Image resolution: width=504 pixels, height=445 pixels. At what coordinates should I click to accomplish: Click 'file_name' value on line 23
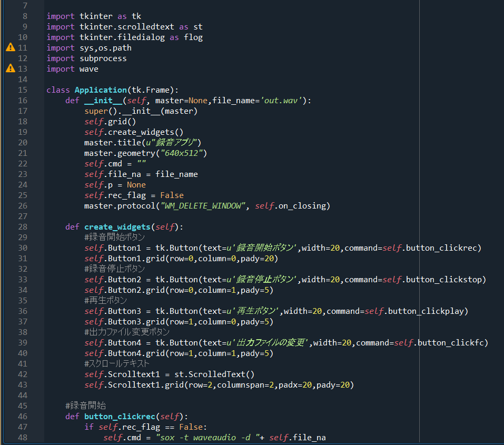(176, 174)
